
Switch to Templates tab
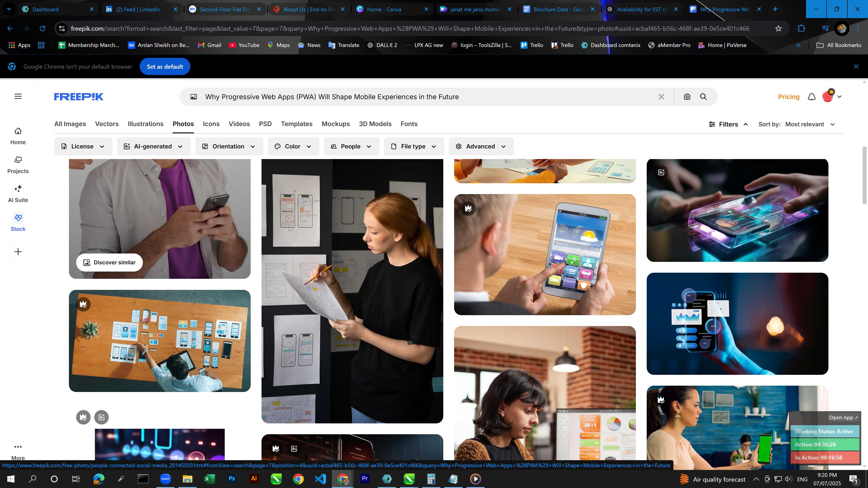(x=297, y=124)
